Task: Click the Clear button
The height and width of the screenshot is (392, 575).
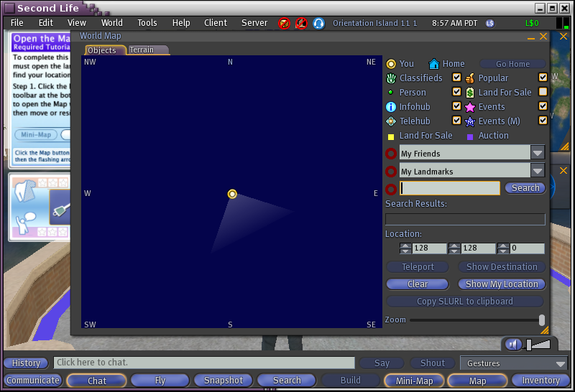Action: tap(418, 284)
